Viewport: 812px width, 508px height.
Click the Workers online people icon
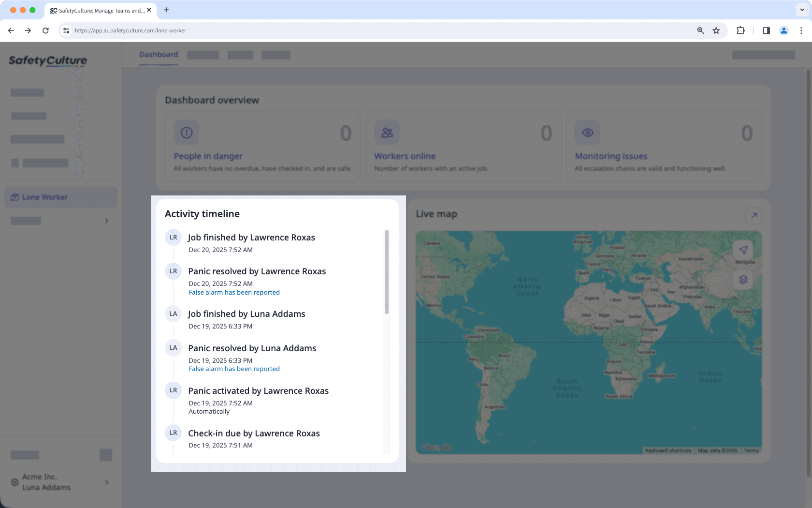tap(387, 132)
